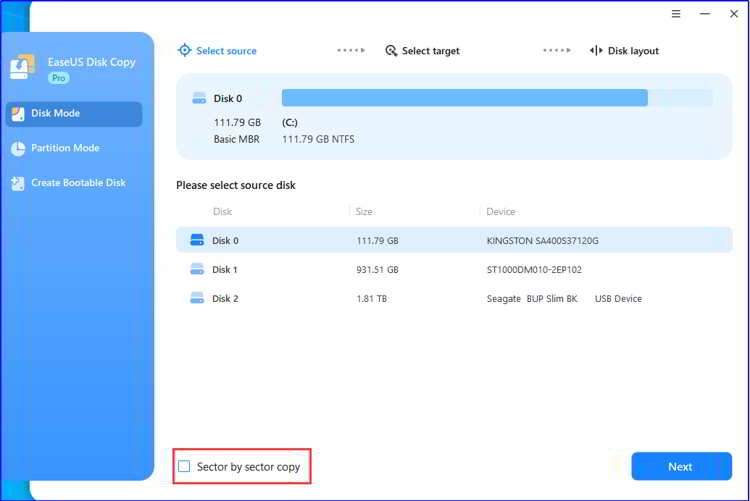Click the Device column header
The height and width of the screenshot is (501, 750).
pos(502,212)
